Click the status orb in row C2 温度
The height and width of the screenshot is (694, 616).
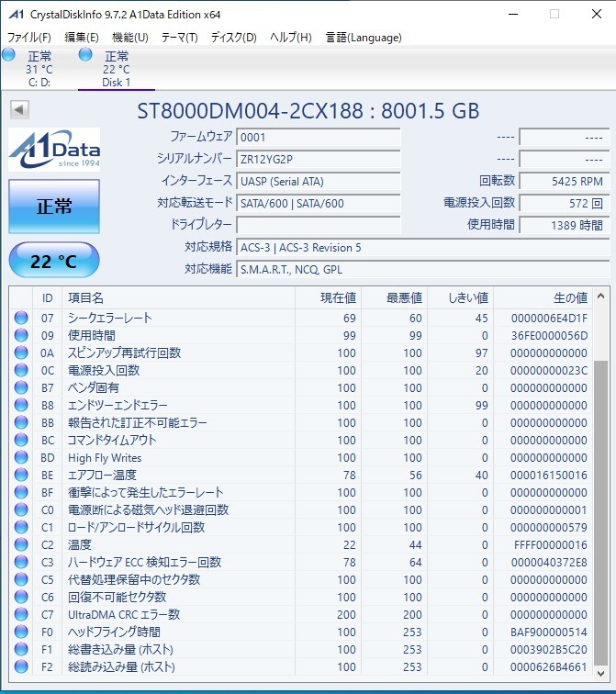[21, 544]
